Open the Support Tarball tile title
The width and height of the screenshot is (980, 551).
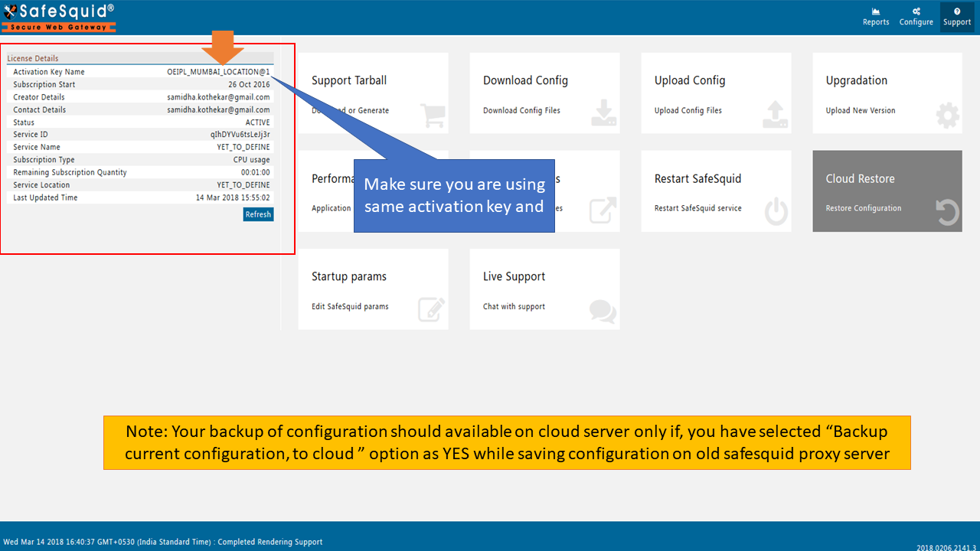(349, 80)
